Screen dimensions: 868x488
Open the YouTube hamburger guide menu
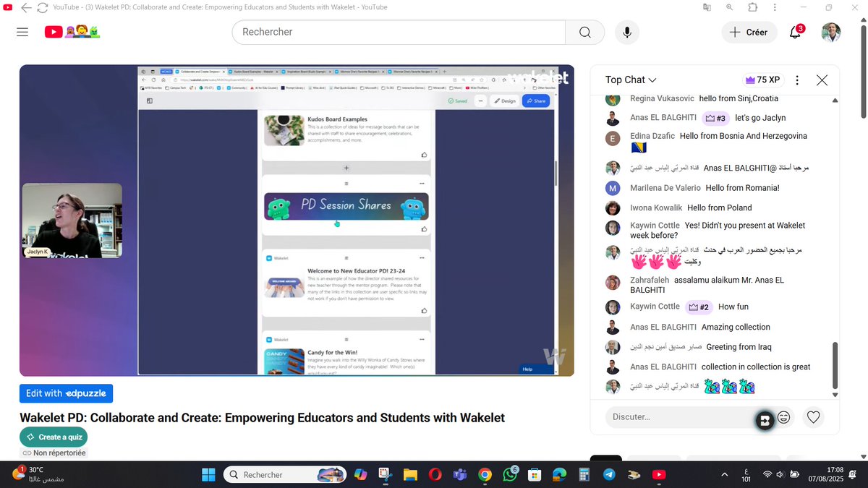coord(22,32)
